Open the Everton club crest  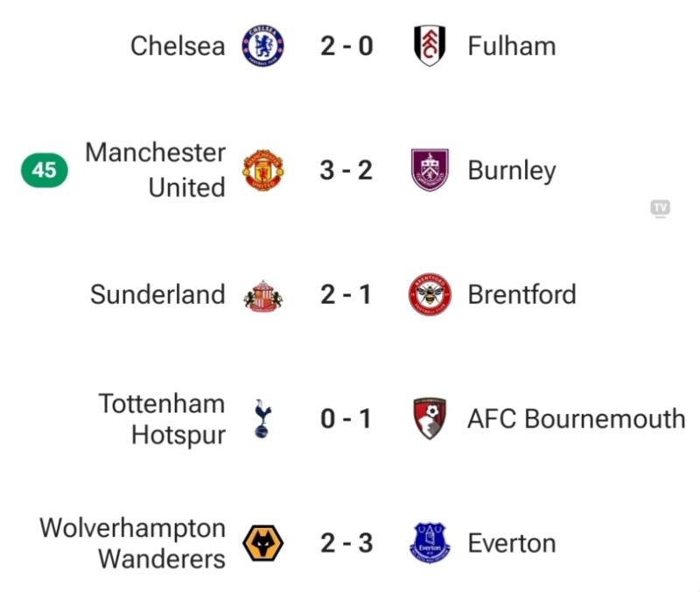tap(430, 543)
